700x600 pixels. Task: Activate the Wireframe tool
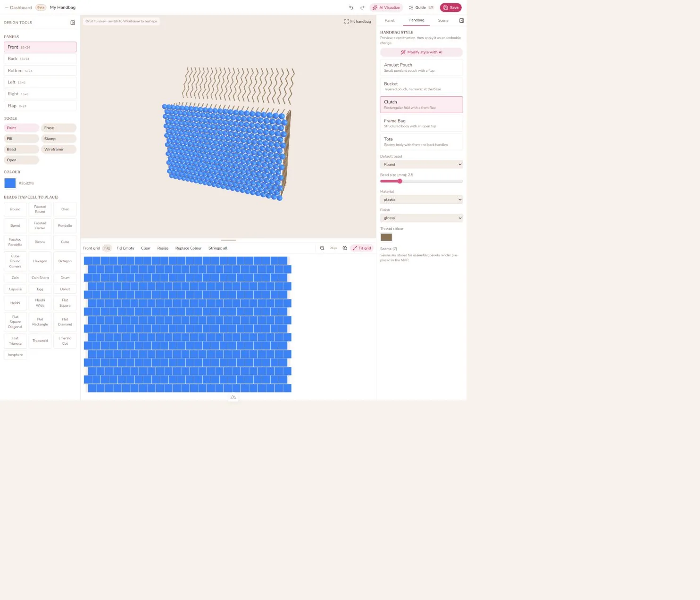tap(58, 149)
